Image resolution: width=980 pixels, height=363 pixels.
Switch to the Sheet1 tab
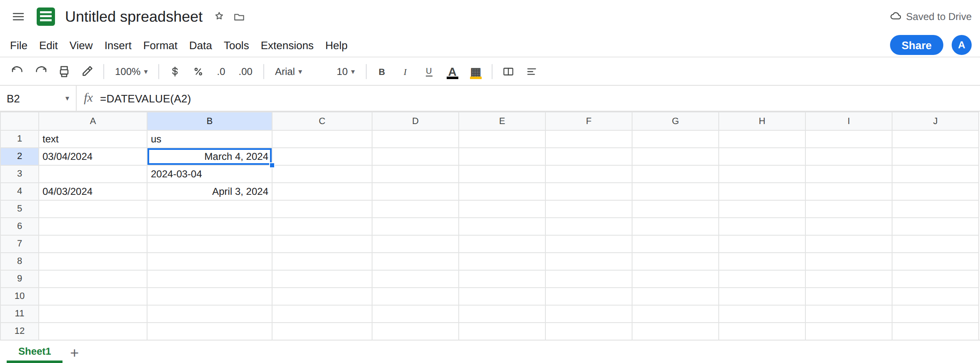point(35,351)
